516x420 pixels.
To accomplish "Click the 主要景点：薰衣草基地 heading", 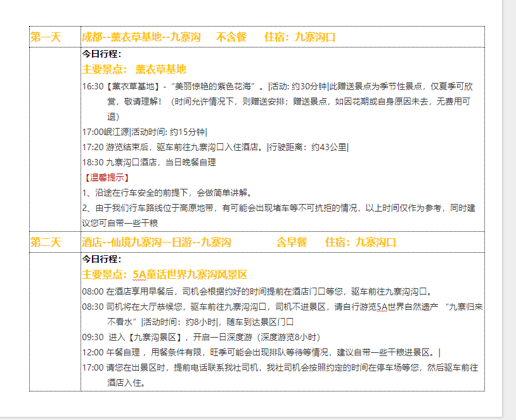I will point(134,69).
